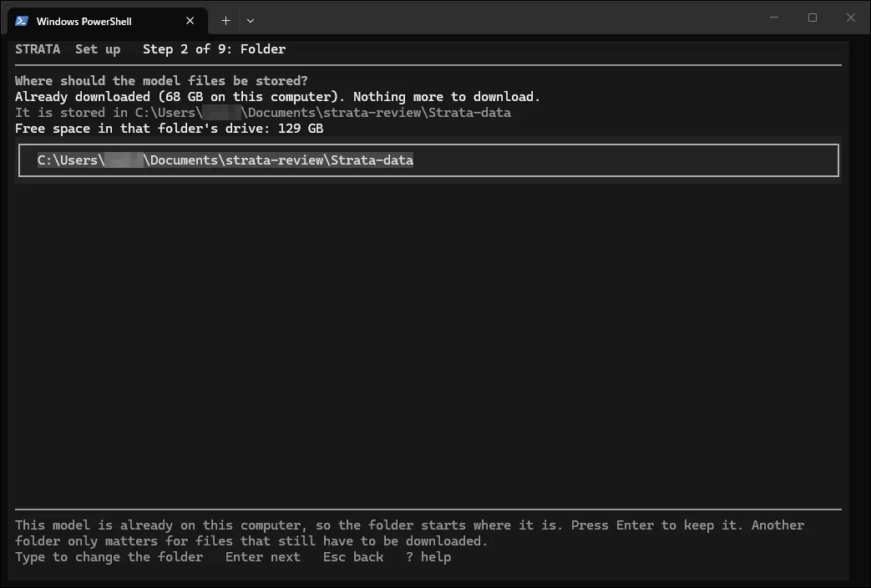The height and width of the screenshot is (588, 871).
Task: Click the "Set up" label in header
Action: click(98, 49)
